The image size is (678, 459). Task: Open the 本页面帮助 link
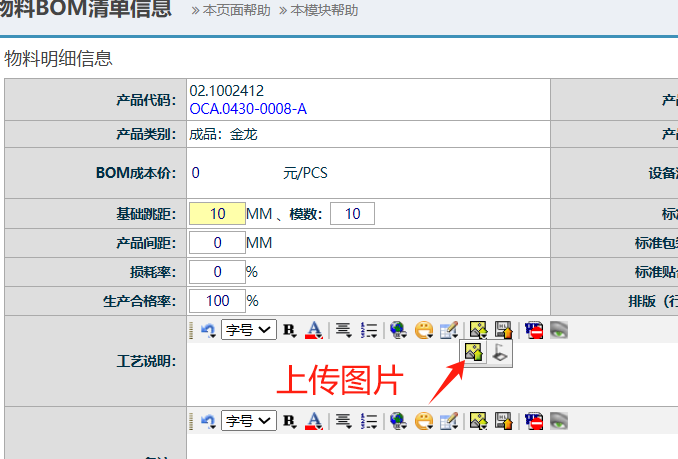(x=236, y=11)
